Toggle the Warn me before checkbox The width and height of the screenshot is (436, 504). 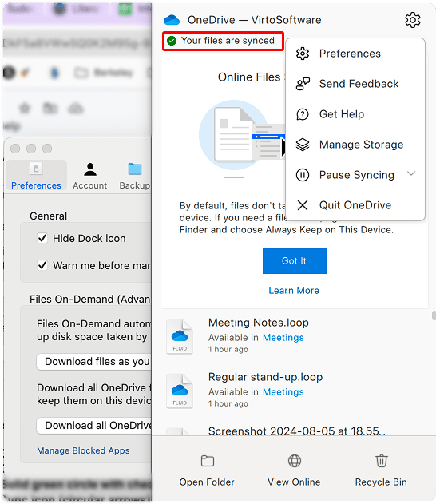point(42,265)
